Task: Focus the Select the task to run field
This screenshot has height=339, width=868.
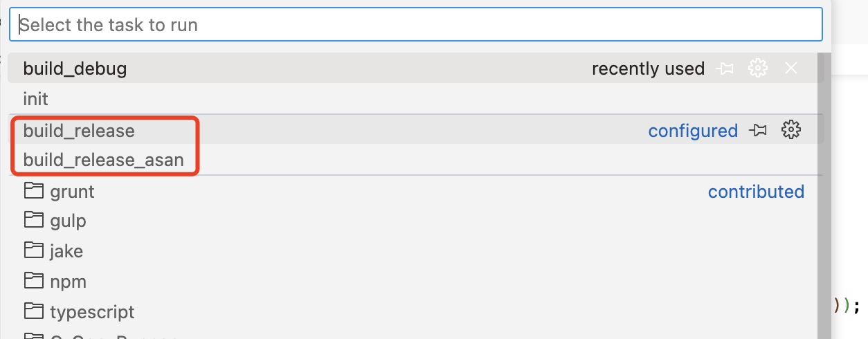Action: point(416,25)
